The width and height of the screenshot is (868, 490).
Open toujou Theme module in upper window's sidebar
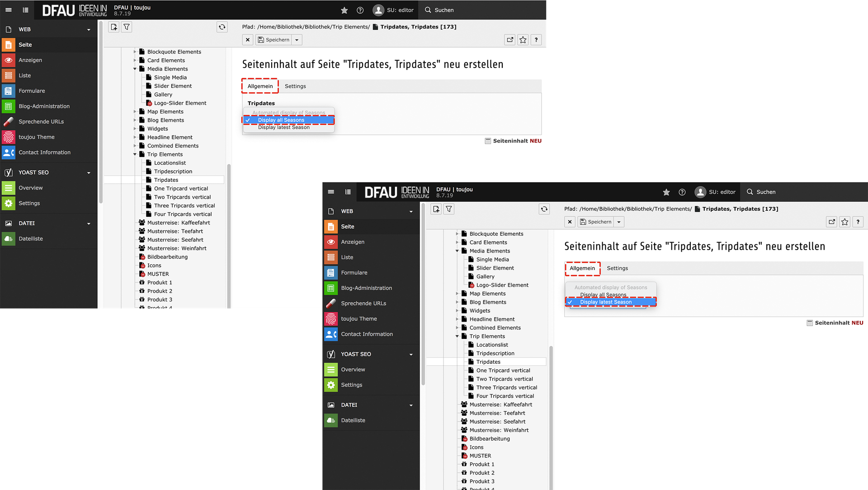(36, 137)
